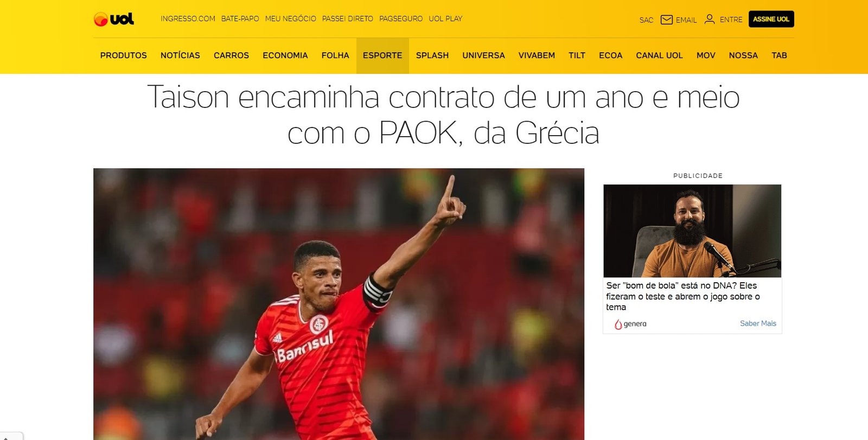
Task: Click the Genera drop logo in ad
Action: click(618, 324)
